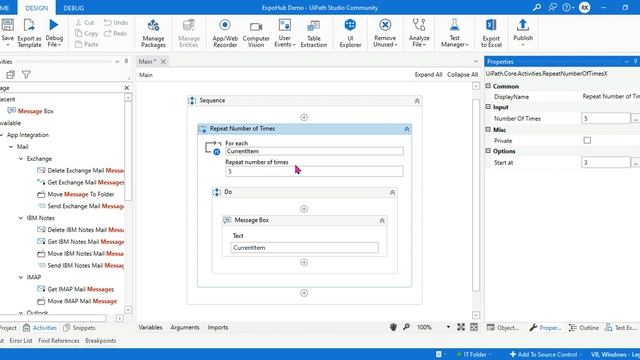Toggle the Private checkbox
This screenshot has height=360, width=640.
[x=587, y=140]
